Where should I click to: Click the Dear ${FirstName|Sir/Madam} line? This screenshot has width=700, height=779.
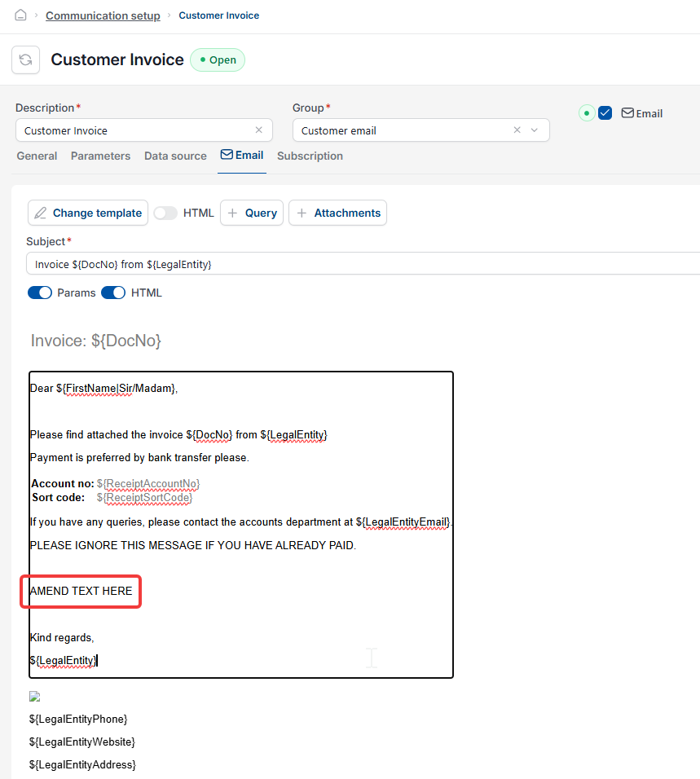click(x=103, y=389)
